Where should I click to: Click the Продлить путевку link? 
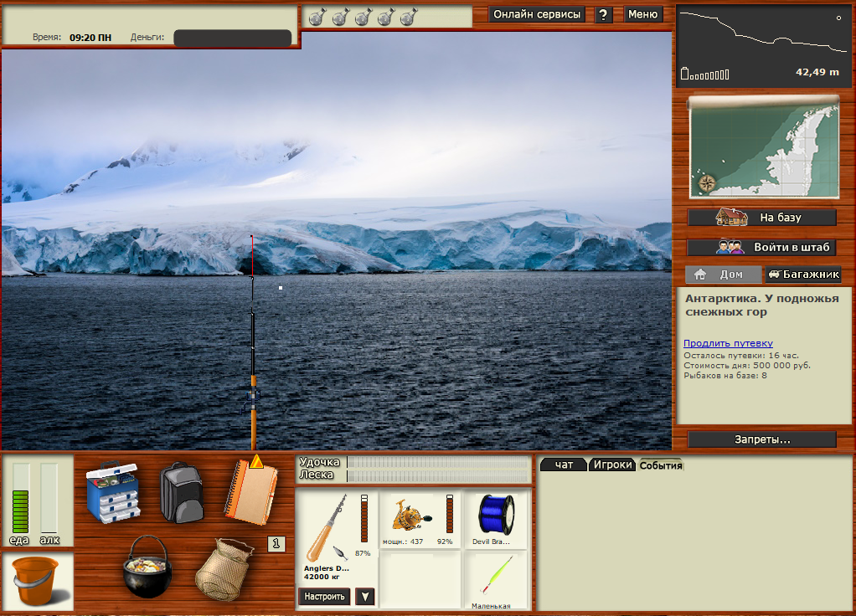pyautogui.click(x=728, y=343)
